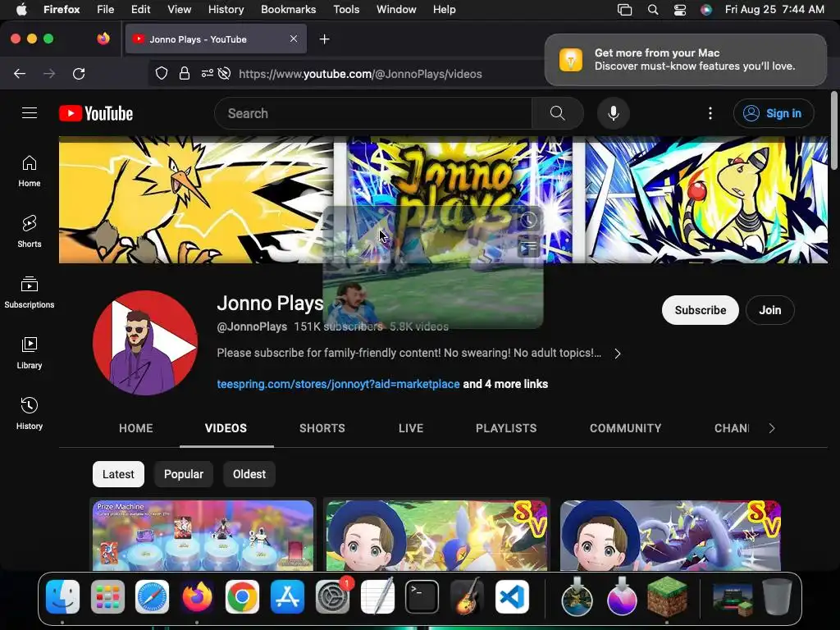Switch to the COMMUNITY channel tab
This screenshot has height=630, width=840.
click(626, 428)
